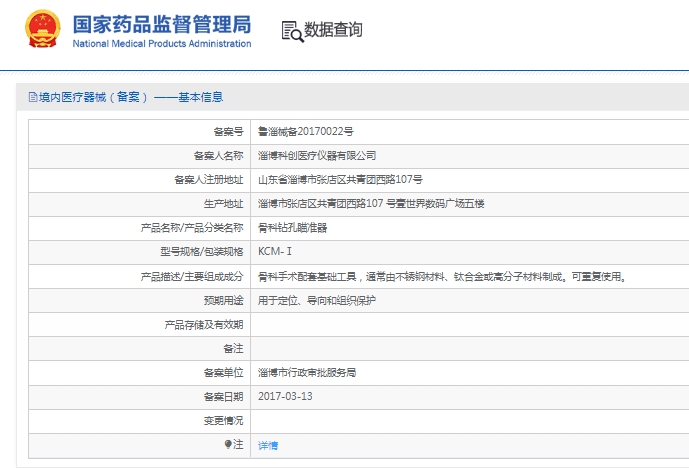Open the 数据查询 search icon
689x468 pixels.
point(292,32)
